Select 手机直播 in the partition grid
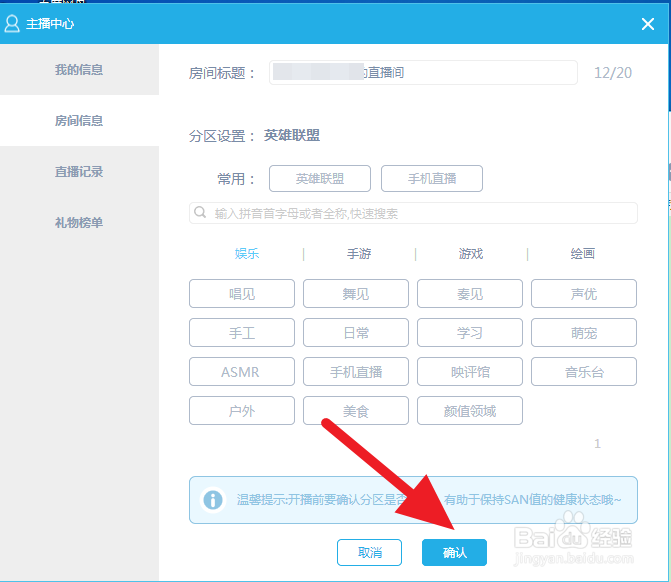This screenshot has height=582, width=671. click(356, 371)
